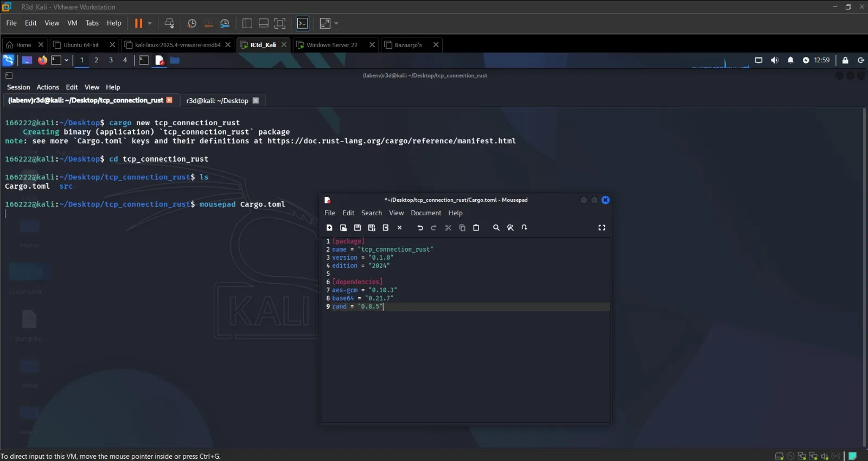868x461 pixels.
Task: Copy selection using Mousepad toolbar icon
Action: (x=462, y=228)
